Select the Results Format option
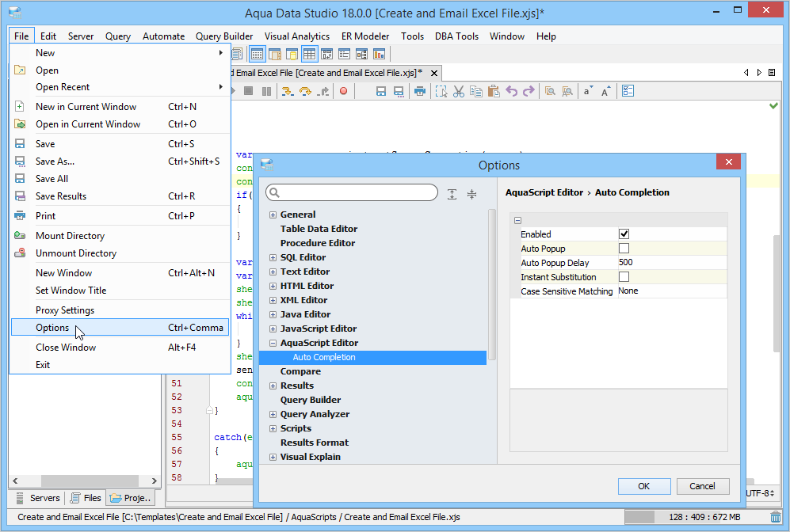The width and height of the screenshot is (790, 532). tap(315, 443)
